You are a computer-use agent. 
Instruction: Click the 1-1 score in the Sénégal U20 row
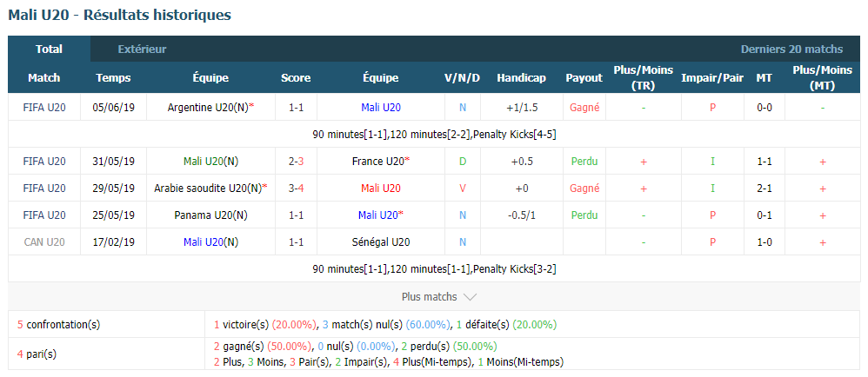point(297,242)
